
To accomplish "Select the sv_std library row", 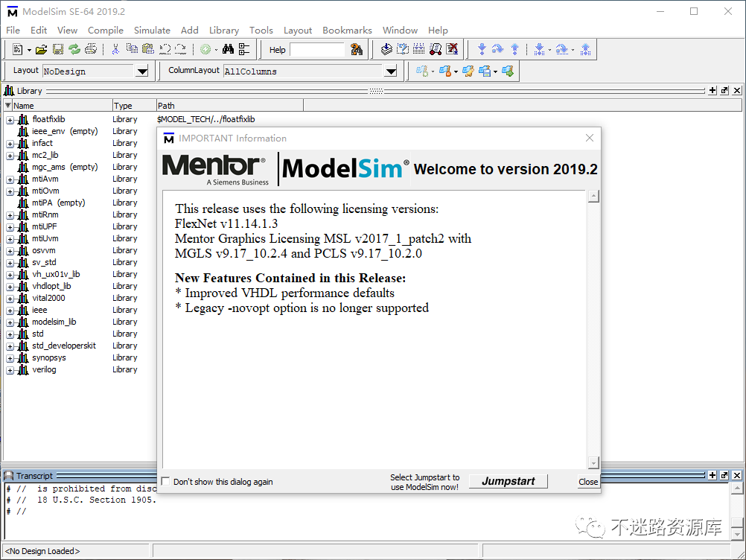I will click(44, 262).
